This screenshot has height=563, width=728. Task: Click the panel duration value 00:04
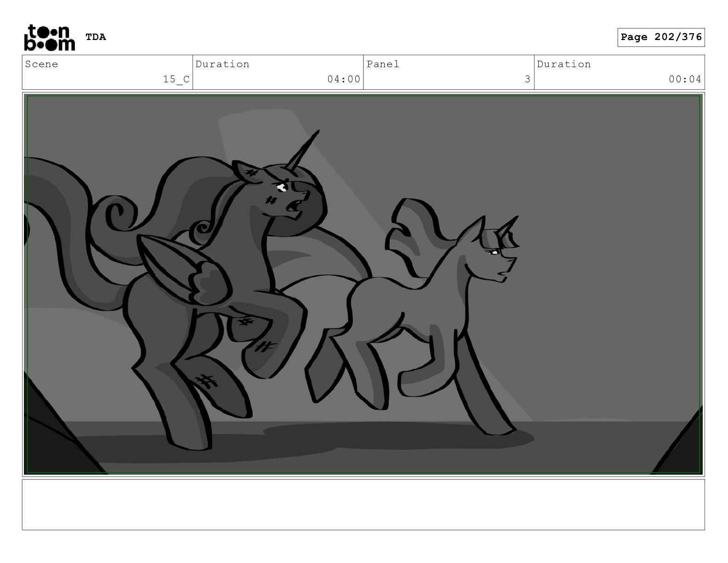coord(685,79)
